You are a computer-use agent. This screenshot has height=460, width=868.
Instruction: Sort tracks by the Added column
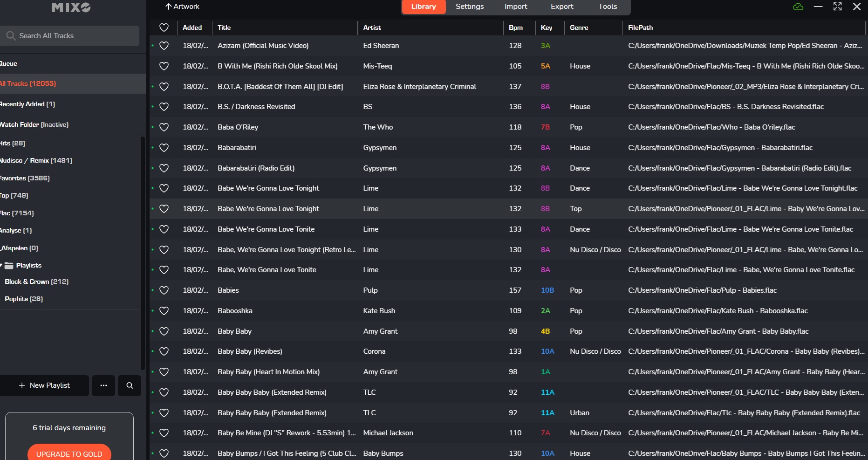pyautogui.click(x=192, y=27)
